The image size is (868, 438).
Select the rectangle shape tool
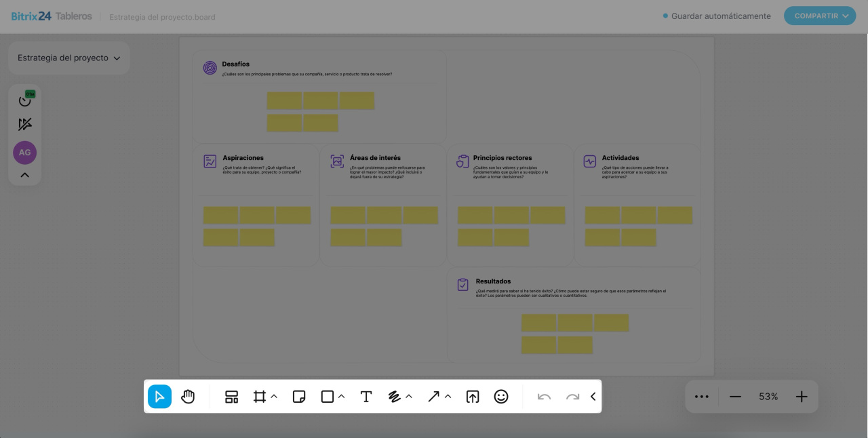click(328, 397)
